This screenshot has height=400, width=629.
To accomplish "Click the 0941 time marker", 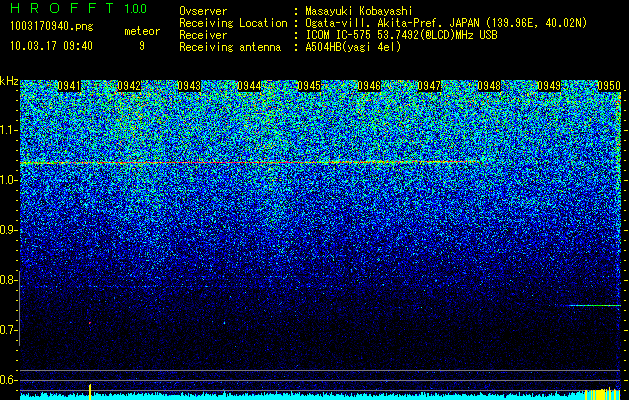I will 69,86.
